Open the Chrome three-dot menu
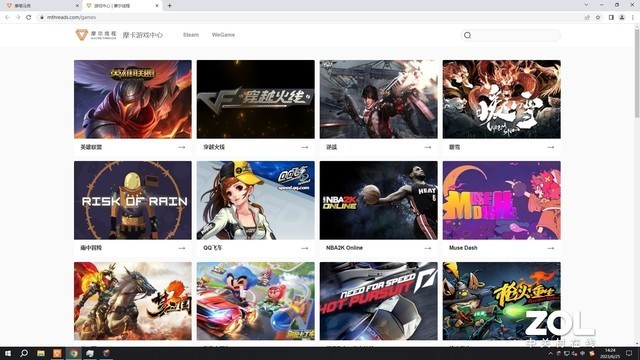The height and width of the screenshot is (360, 640). point(633,17)
